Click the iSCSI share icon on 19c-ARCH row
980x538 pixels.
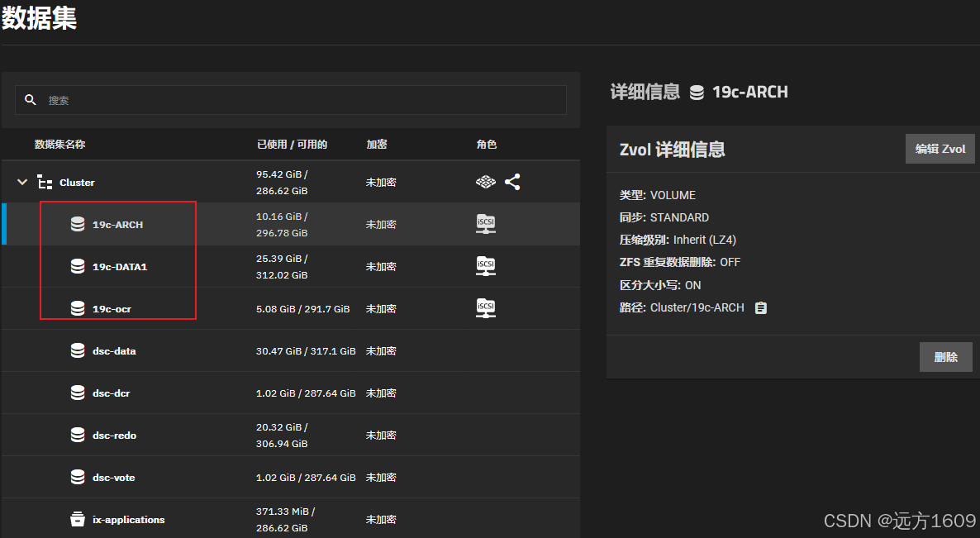[485, 223]
